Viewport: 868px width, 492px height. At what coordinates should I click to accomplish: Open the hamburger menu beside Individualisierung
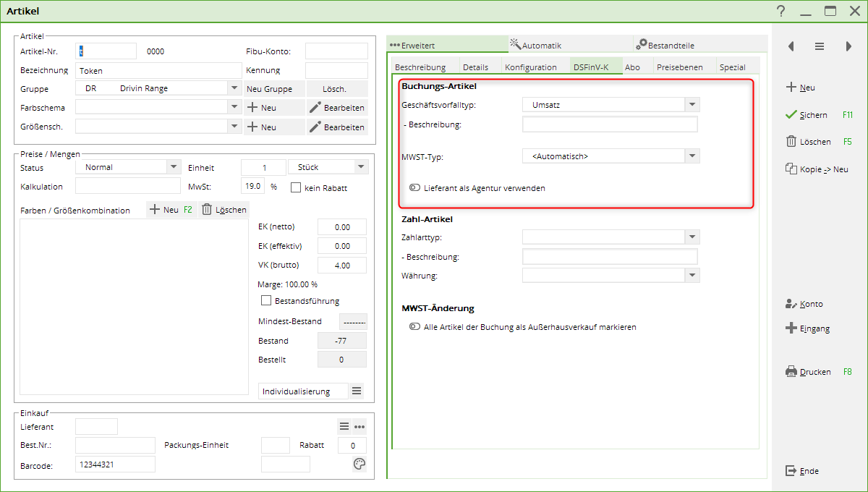pyautogui.click(x=357, y=391)
